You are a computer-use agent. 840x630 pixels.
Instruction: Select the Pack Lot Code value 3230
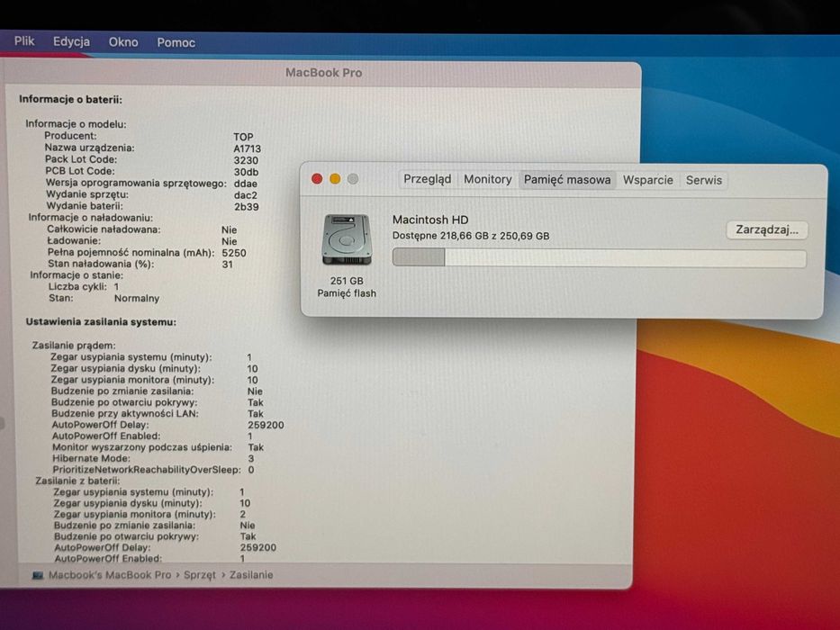246,160
